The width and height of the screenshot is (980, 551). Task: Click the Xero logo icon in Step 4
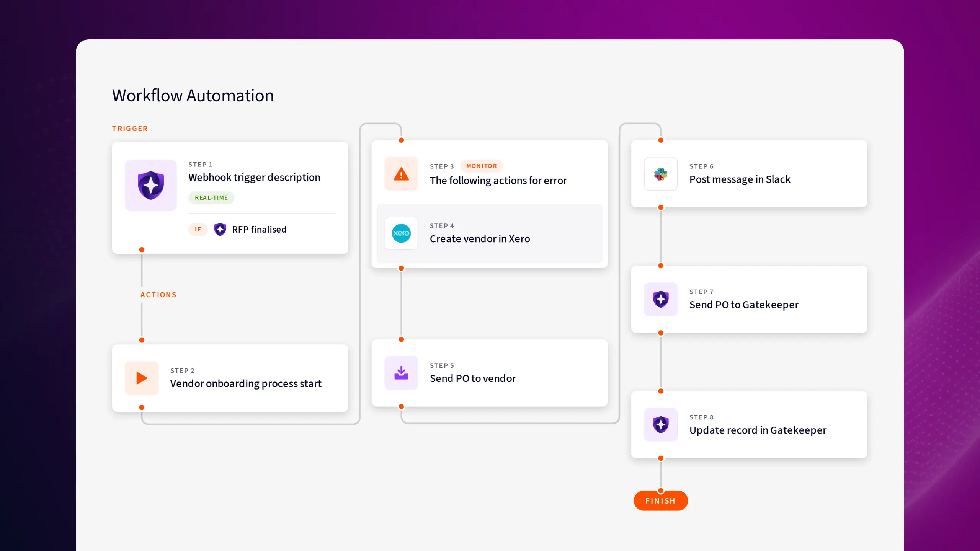point(401,233)
